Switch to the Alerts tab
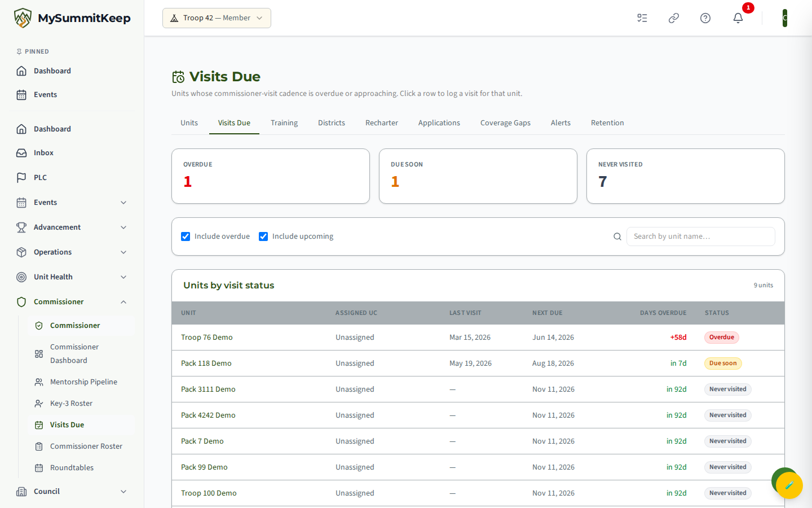Viewport: 812px width, 508px height. [x=561, y=123]
